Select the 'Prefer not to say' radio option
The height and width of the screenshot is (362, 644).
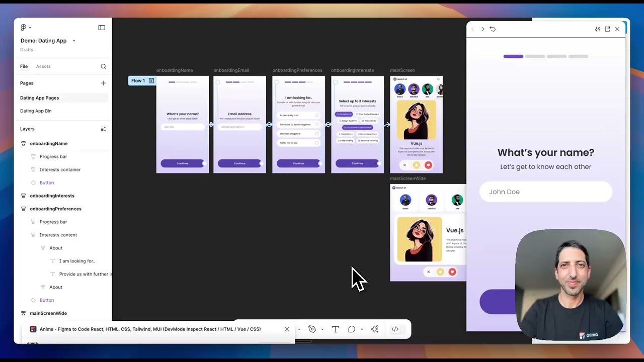[298, 143]
